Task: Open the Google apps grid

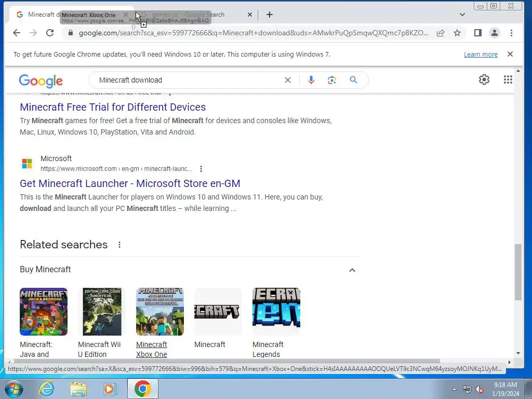Action: click(x=508, y=79)
